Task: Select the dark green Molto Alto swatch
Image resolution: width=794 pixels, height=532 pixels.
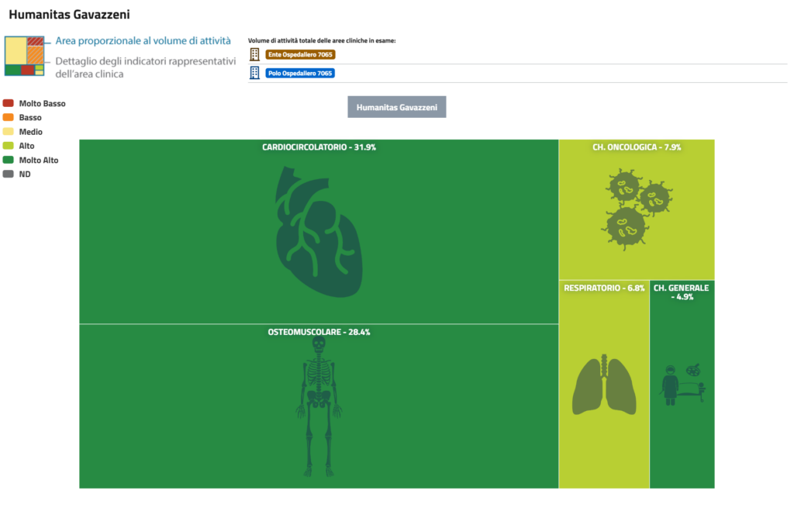Action: click(x=9, y=160)
